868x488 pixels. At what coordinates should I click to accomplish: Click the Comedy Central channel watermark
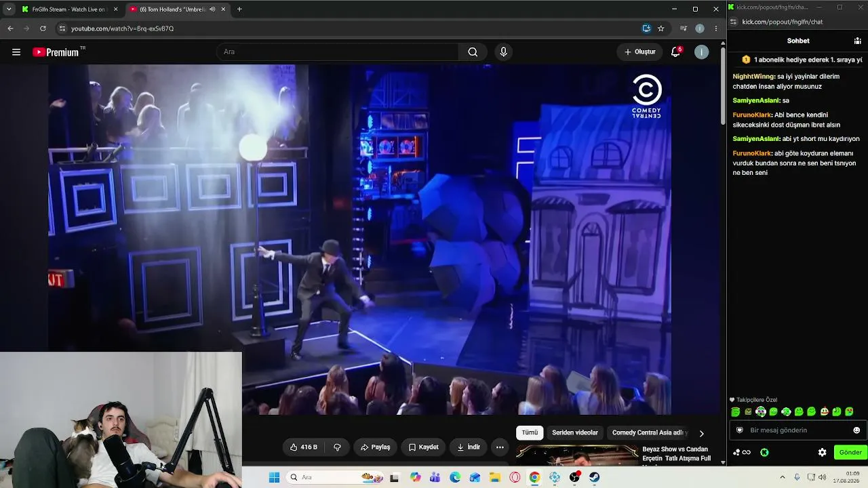click(x=646, y=96)
